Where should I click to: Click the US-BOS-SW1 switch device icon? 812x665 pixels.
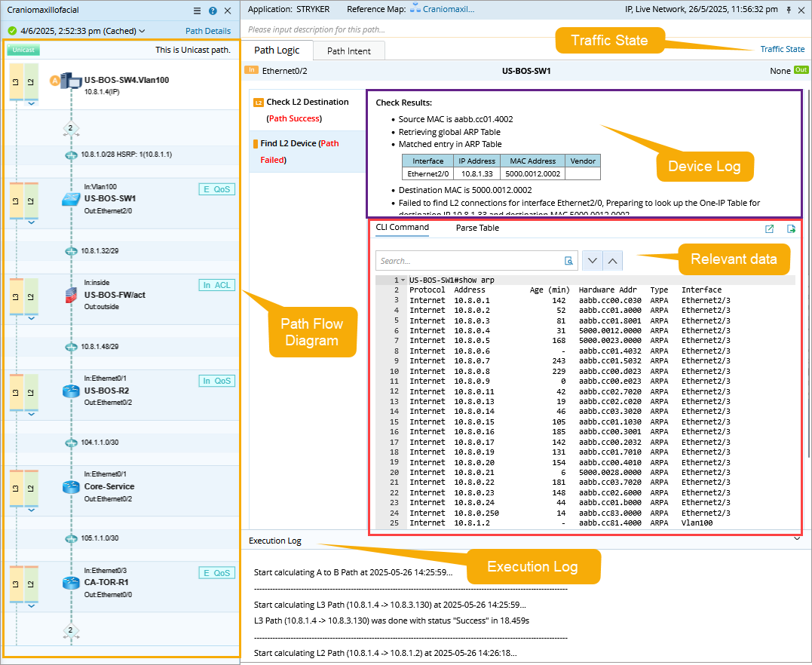pos(71,199)
